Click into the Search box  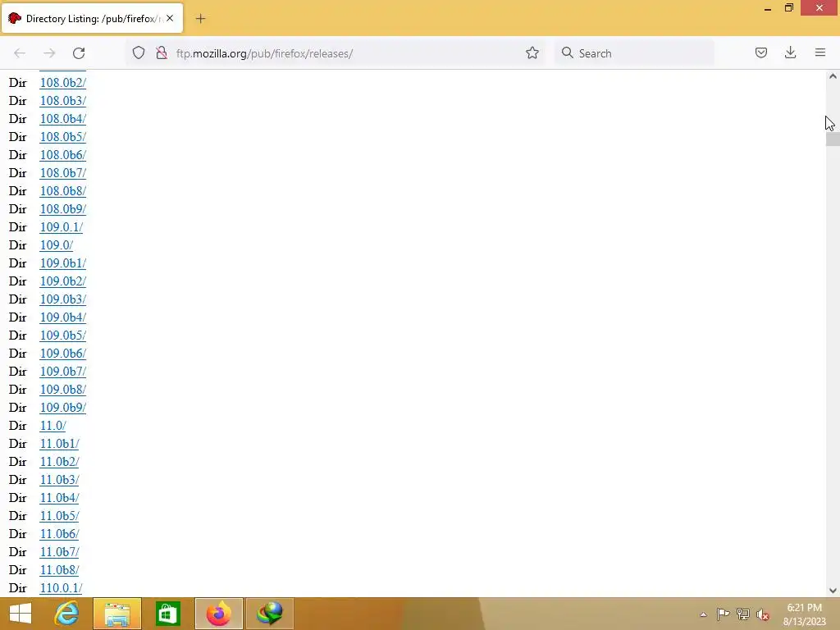634,53
